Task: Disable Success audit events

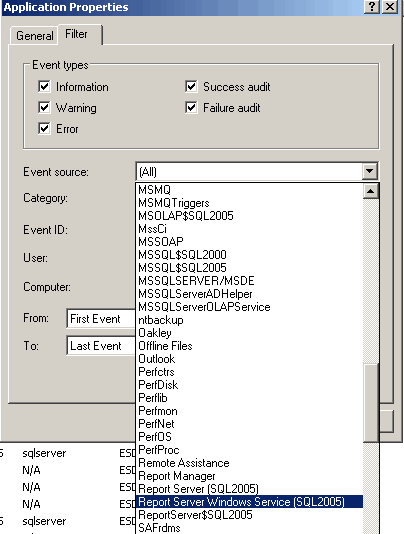Action: tap(191, 87)
